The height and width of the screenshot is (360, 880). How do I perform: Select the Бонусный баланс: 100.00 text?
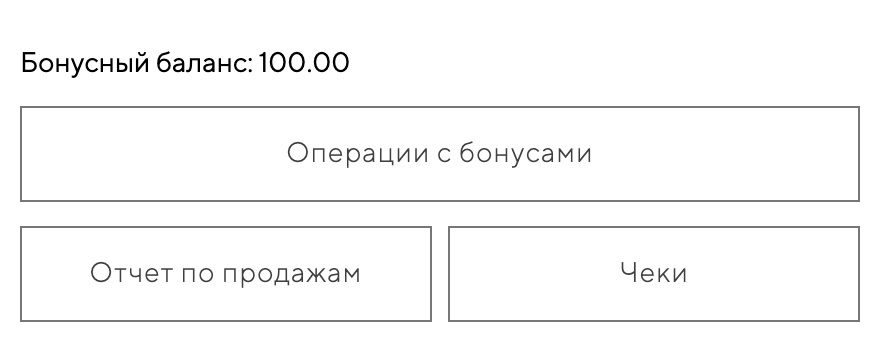point(185,63)
